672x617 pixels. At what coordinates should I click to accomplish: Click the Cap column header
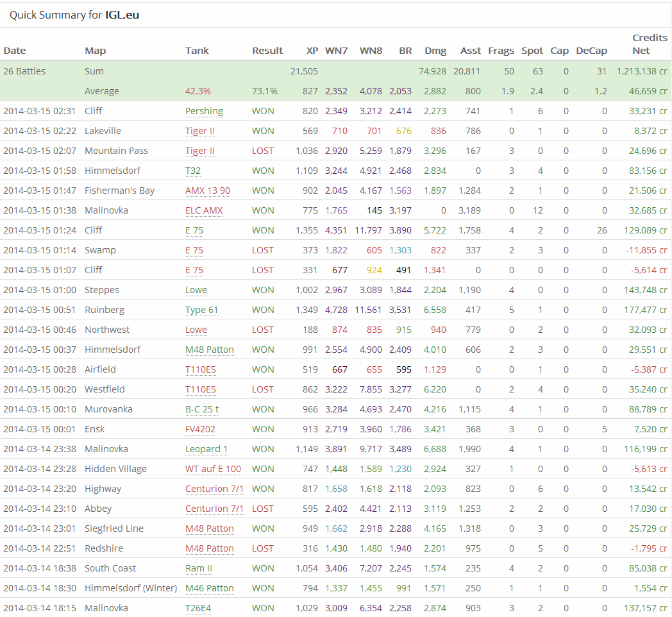559,51
